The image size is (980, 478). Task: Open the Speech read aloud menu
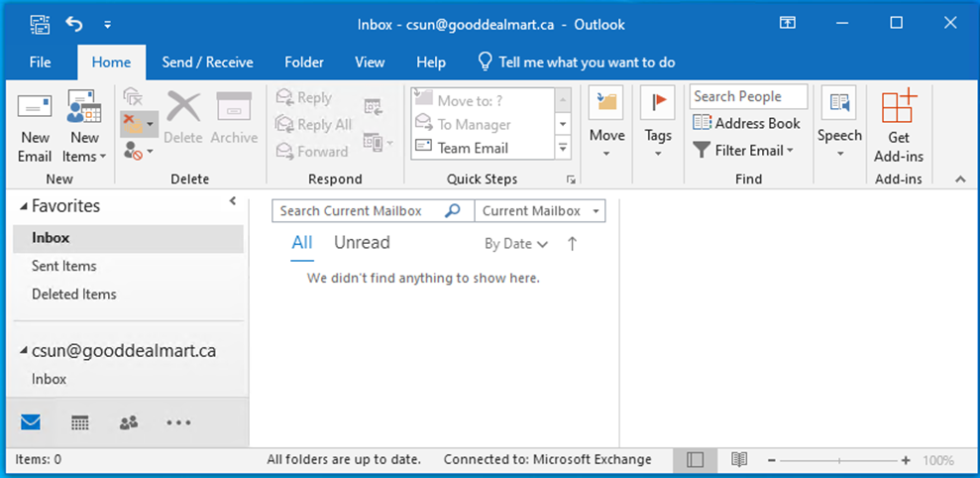839,123
